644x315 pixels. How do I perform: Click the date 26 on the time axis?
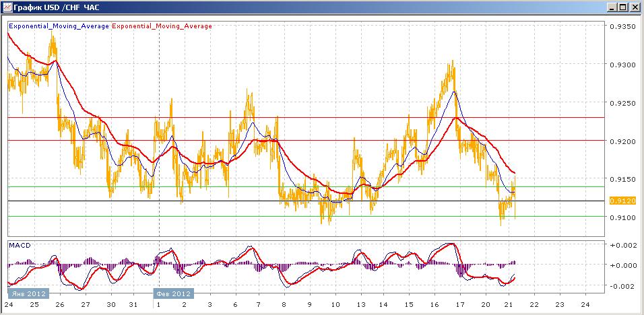[x=59, y=305]
